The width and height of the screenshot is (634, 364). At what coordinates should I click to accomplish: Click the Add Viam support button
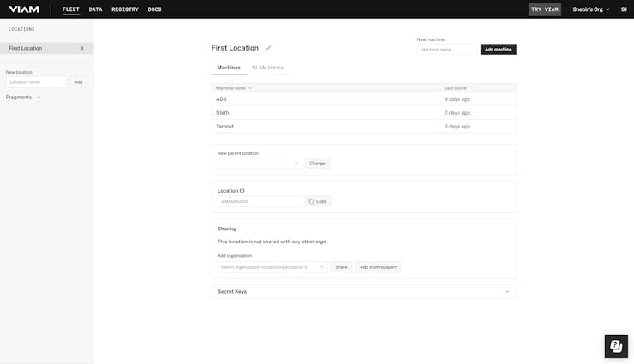[378, 267]
